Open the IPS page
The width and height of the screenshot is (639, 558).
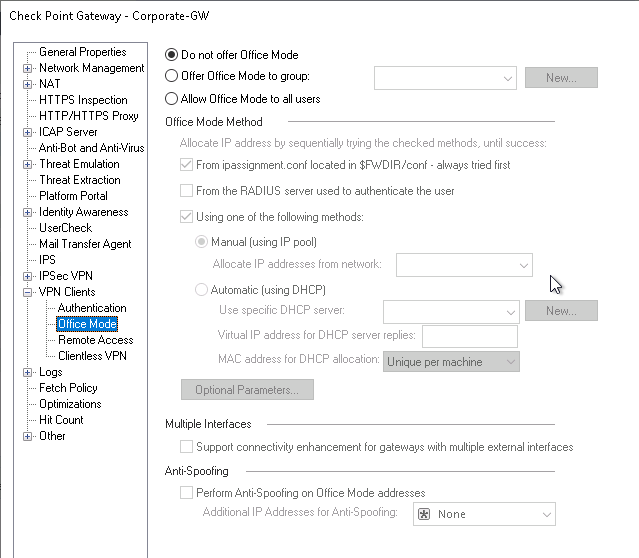pos(47,260)
